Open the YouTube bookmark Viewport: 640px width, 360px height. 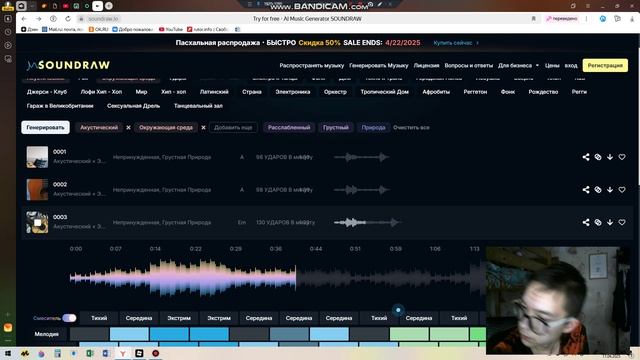coord(171,29)
